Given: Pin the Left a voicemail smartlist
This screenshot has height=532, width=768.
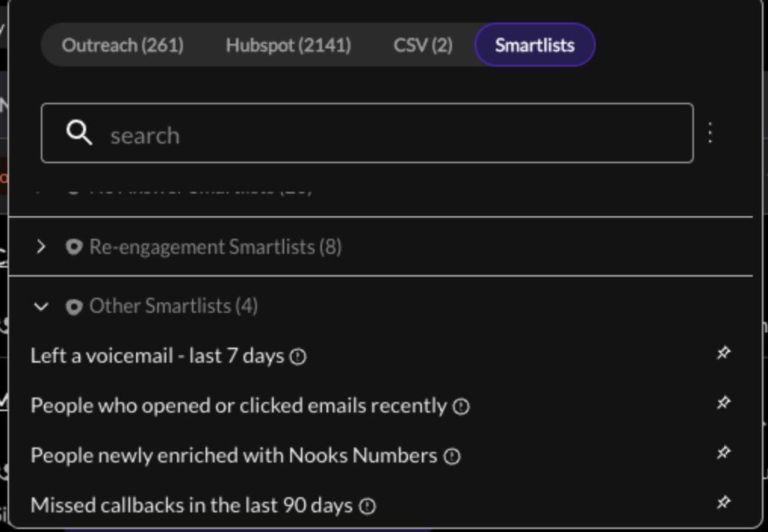Looking at the screenshot, I should (723, 353).
